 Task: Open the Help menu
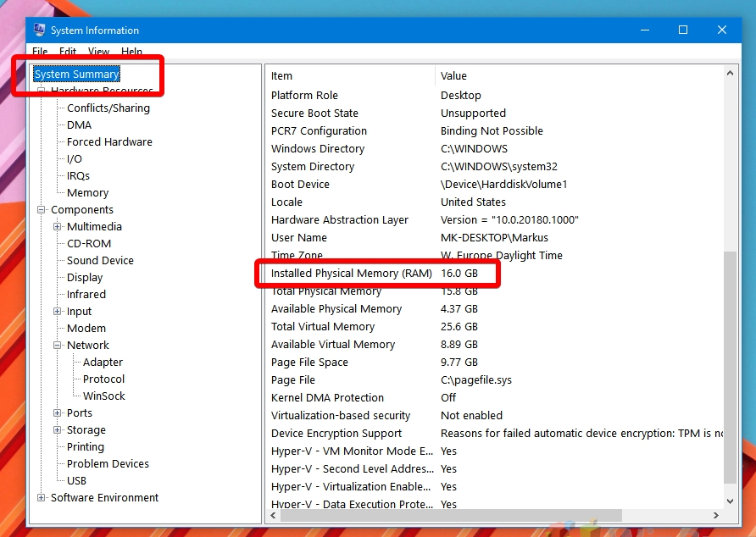tap(131, 52)
